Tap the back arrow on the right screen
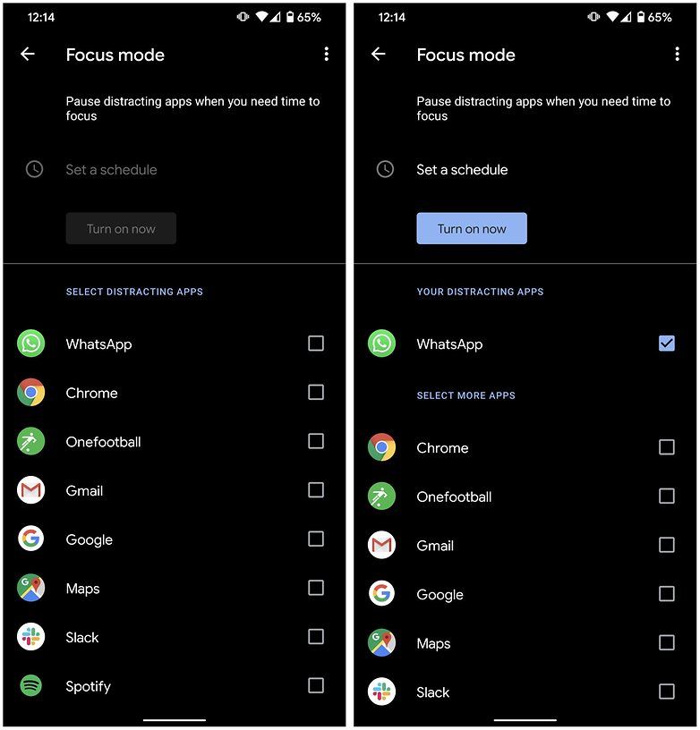This screenshot has width=700, height=730. (x=378, y=54)
